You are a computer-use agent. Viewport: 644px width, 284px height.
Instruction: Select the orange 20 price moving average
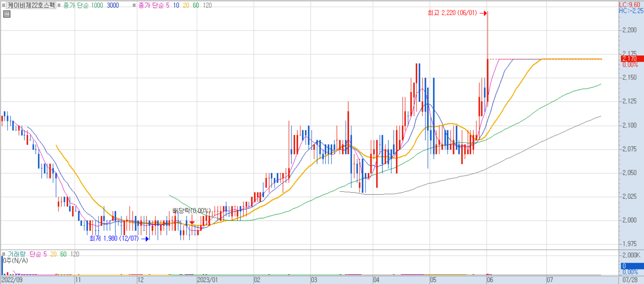pyautogui.click(x=186, y=6)
